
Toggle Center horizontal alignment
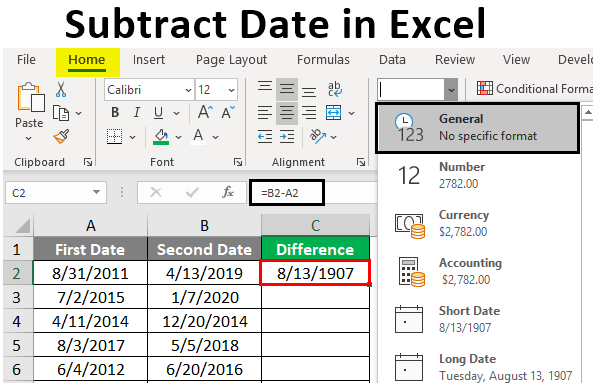[x=287, y=113]
